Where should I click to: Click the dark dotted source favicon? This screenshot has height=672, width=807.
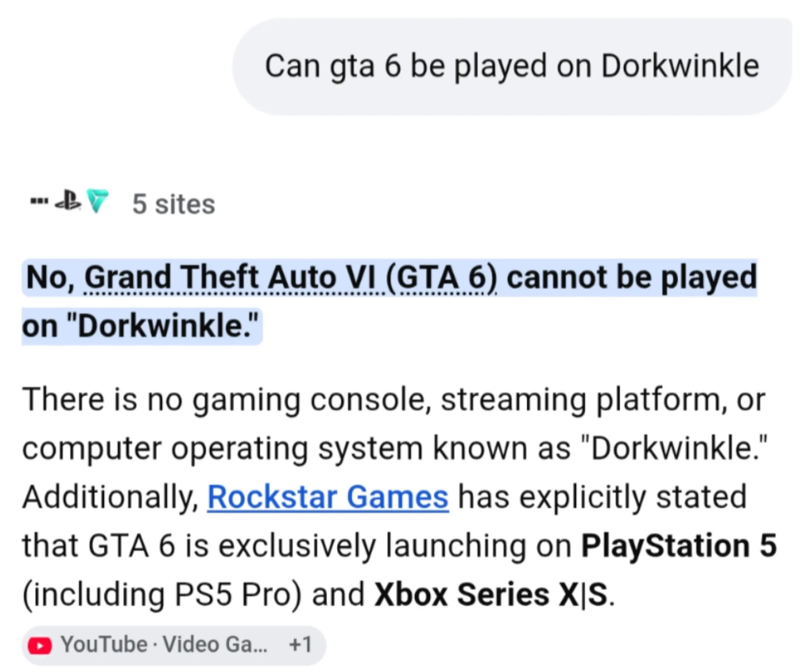point(39,201)
